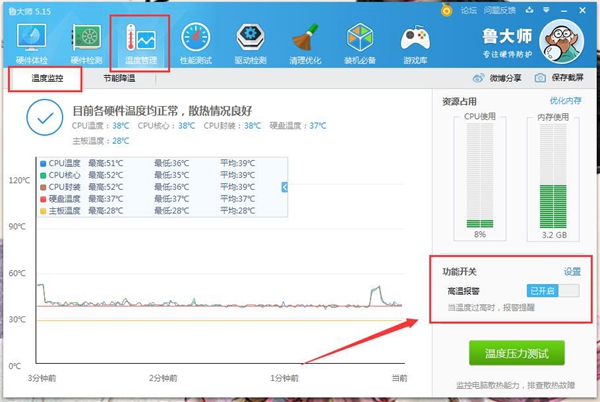Click the status checkmark circle icon

click(x=45, y=117)
